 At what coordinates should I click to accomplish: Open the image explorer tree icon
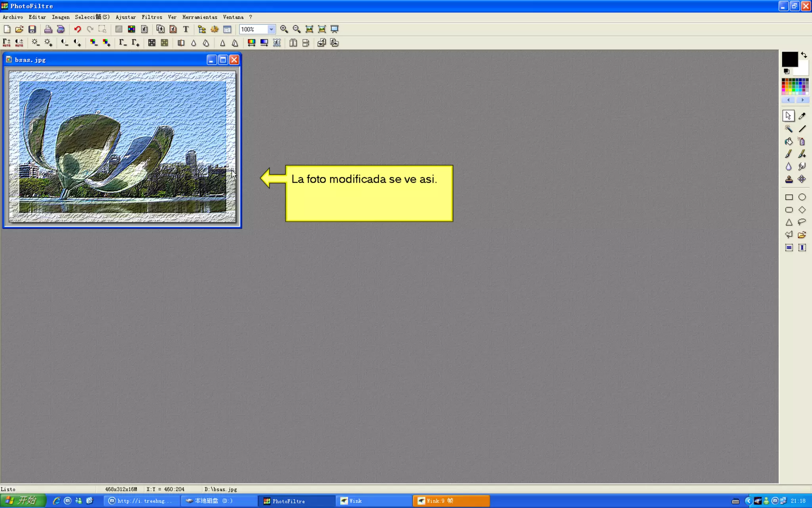tap(202, 29)
